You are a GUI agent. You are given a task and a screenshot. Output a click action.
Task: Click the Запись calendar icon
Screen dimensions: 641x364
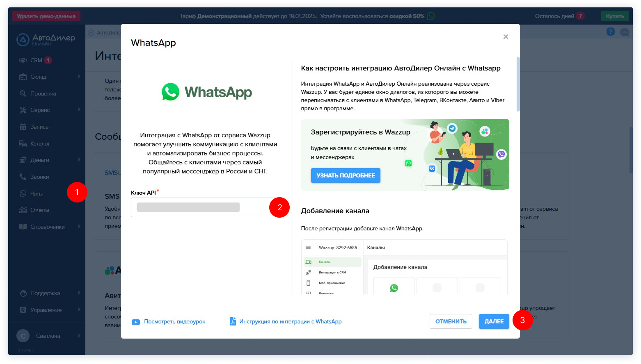(23, 127)
